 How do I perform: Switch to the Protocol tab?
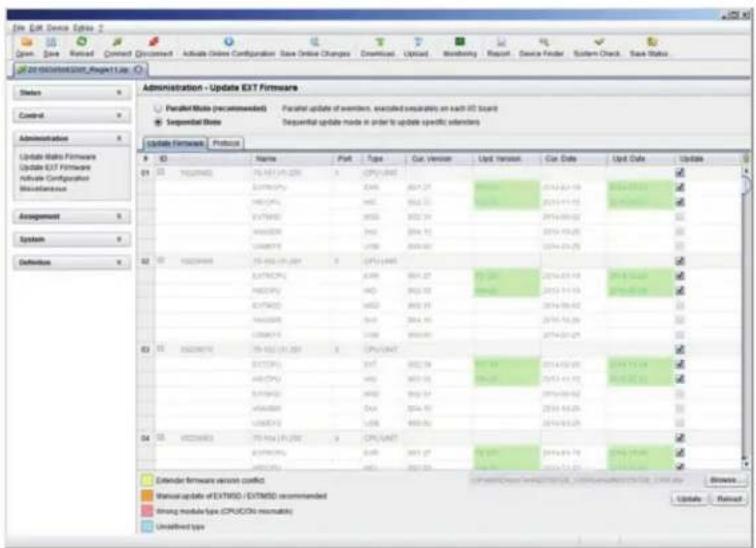[x=226, y=143]
